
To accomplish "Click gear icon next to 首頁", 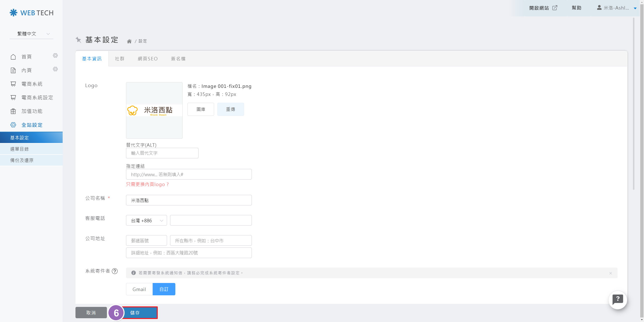I will 55,55.
